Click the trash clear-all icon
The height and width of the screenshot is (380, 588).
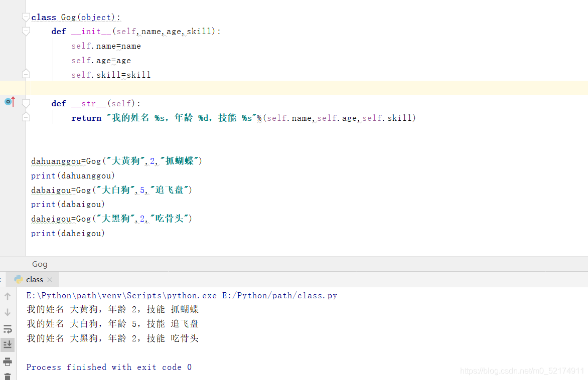8,376
